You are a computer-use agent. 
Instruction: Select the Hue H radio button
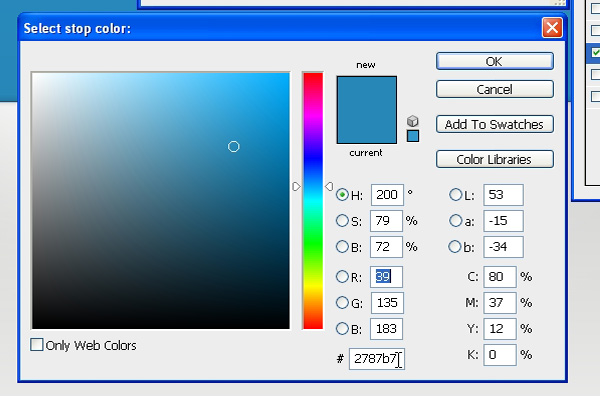click(x=342, y=195)
